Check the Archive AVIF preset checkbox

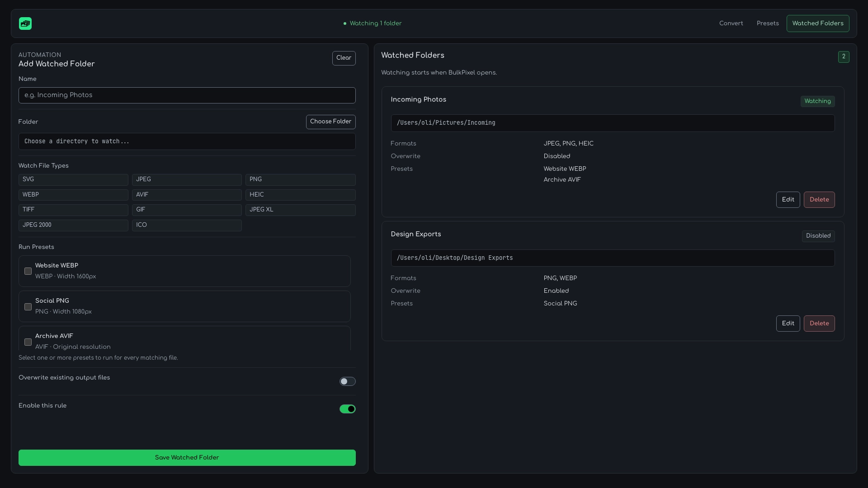pyautogui.click(x=28, y=342)
